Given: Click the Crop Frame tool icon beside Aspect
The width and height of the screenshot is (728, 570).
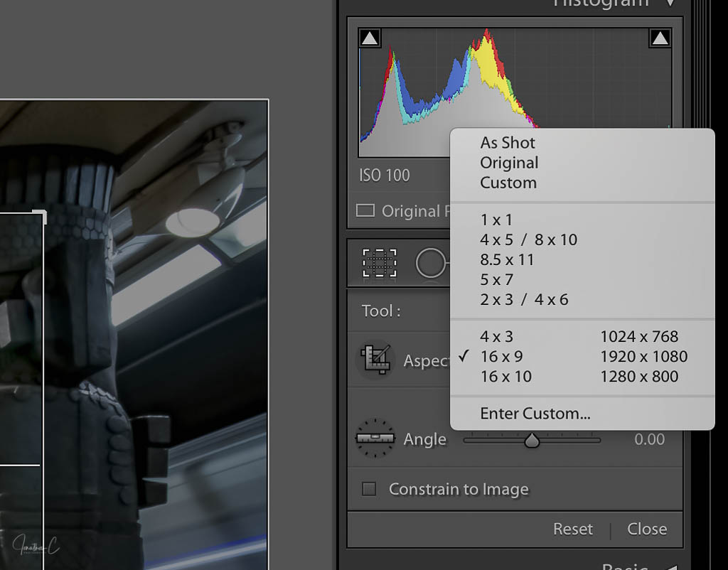Looking at the screenshot, I should (374, 360).
